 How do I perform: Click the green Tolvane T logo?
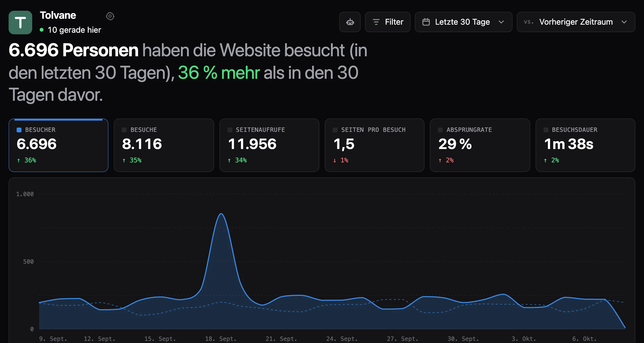[20, 23]
